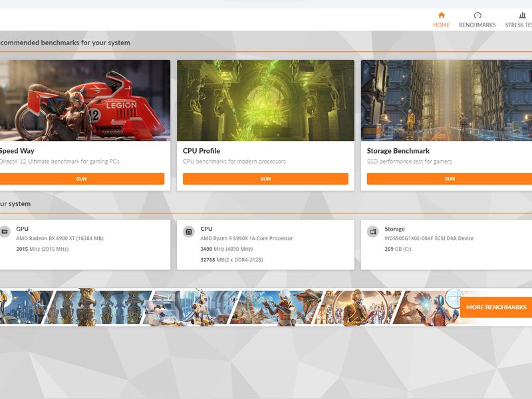Image resolution: width=532 pixels, height=399 pixels.
Task: Click the Storage Benchmark title
Action: pyautogui.click(x=398, y=151)
